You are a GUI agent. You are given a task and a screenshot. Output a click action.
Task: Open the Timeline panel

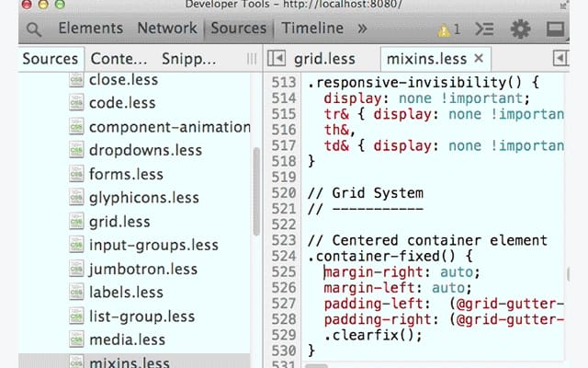(312, 29)
